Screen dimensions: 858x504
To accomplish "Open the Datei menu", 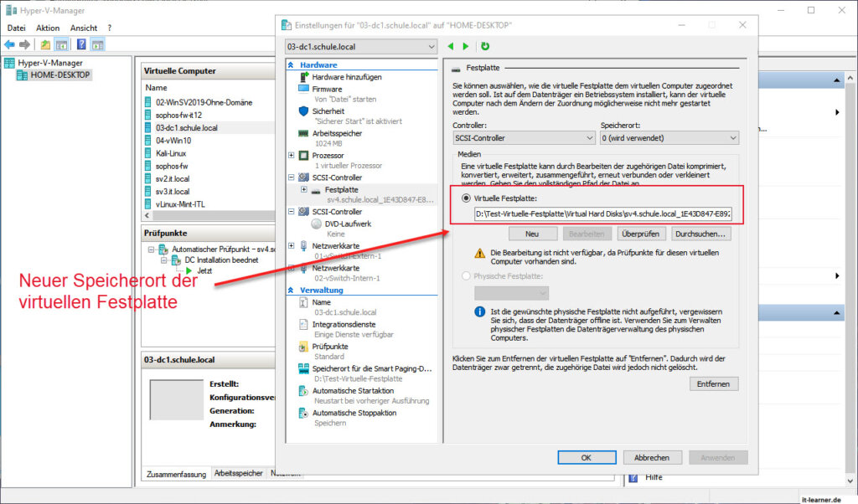I will coord(16,28).
